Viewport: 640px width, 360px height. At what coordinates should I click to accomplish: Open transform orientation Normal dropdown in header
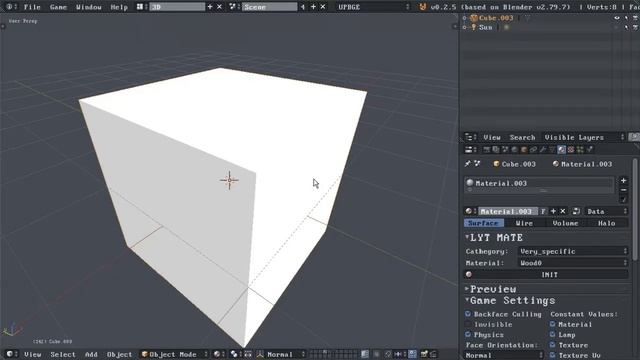[282, 354]
